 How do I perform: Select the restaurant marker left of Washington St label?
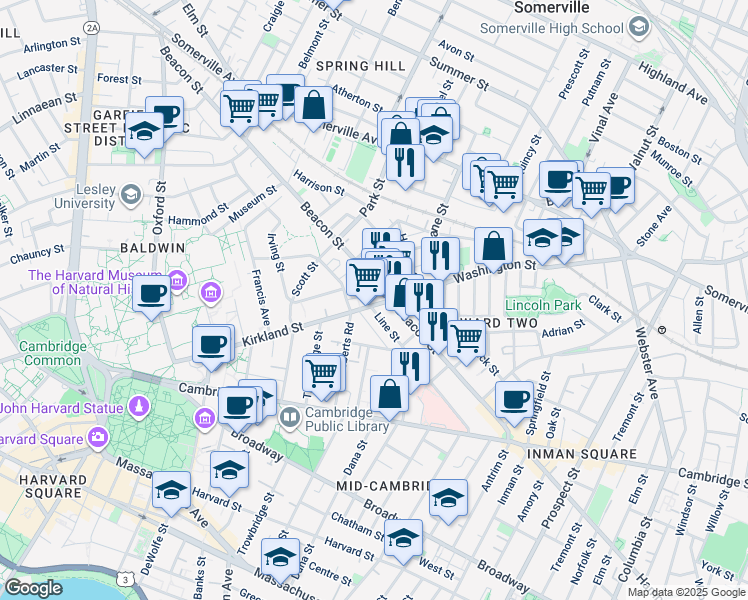tap(440, 257)
